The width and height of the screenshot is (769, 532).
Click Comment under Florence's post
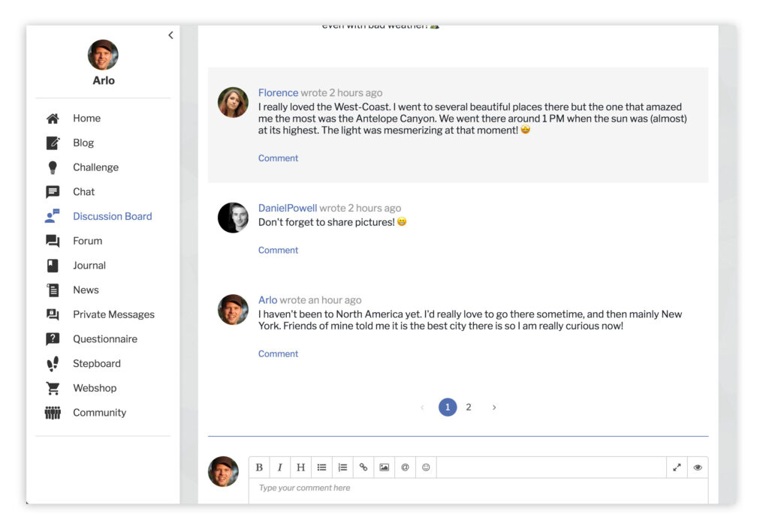pyautogui.click(x=278, y=158)
